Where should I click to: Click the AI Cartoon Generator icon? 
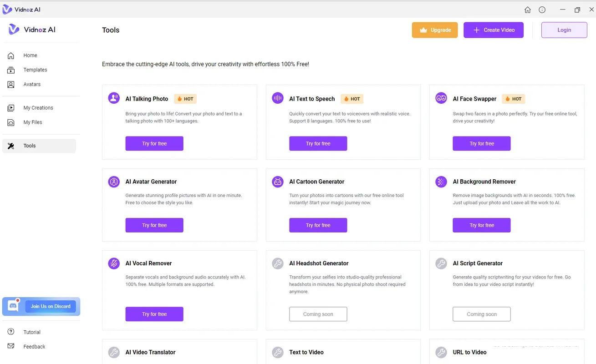(x=278, y=182)
